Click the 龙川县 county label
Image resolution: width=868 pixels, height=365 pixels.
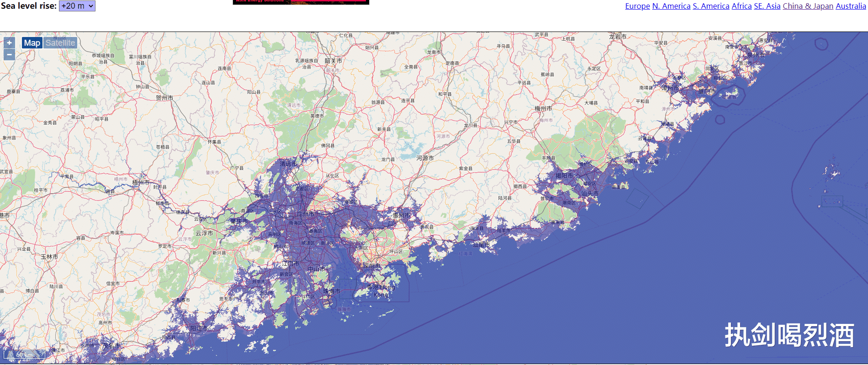[x=471, y=125]
